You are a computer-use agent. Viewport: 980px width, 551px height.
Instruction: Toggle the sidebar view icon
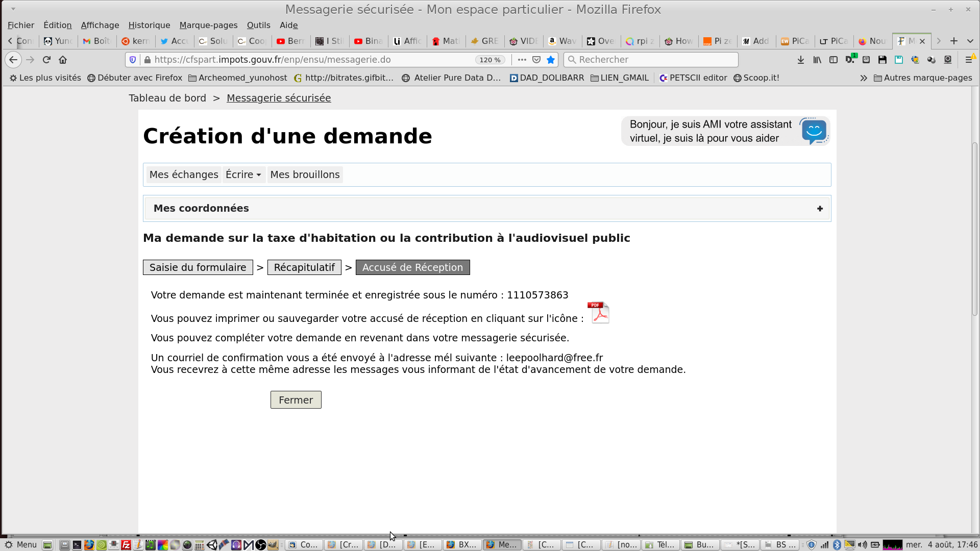[834, 60]
